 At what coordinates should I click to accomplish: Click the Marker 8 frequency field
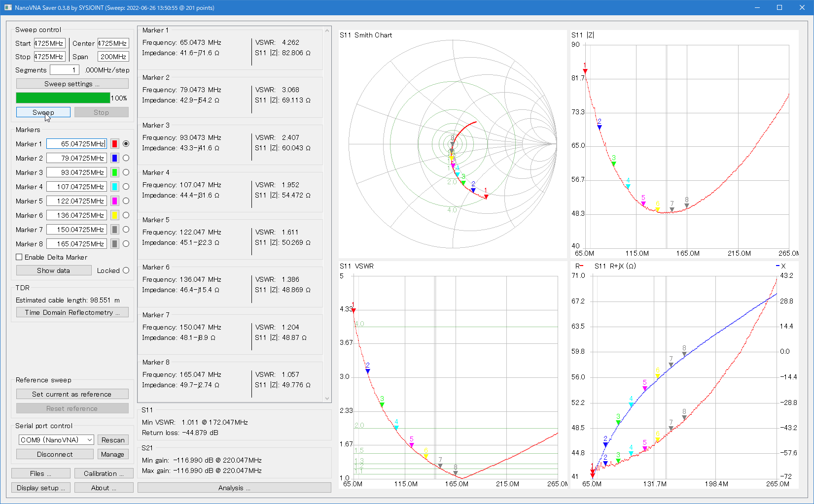76,244
